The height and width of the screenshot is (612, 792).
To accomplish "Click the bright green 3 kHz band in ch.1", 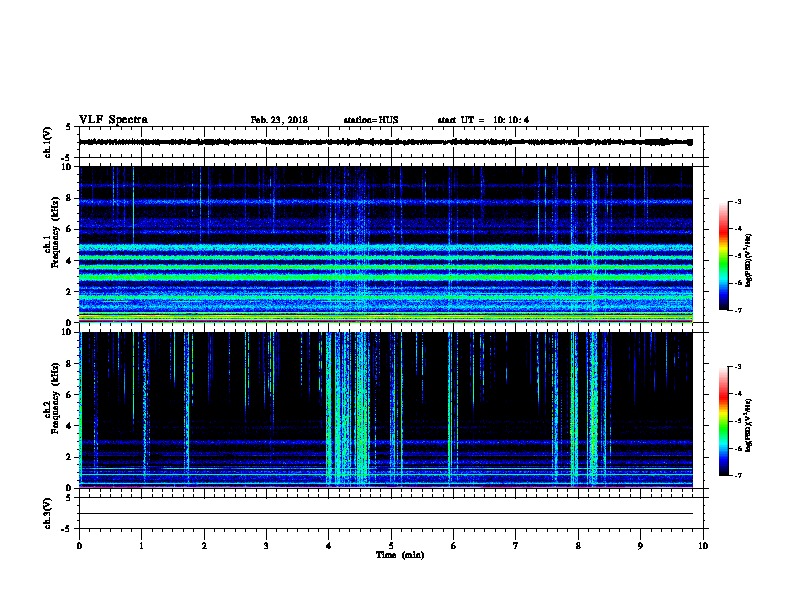I will click(386, 277).
